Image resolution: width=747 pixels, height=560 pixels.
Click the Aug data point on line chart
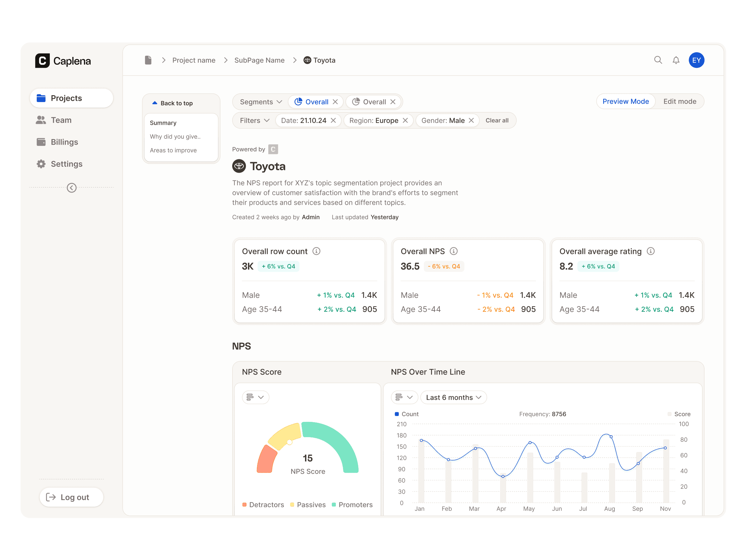[611, 437]
